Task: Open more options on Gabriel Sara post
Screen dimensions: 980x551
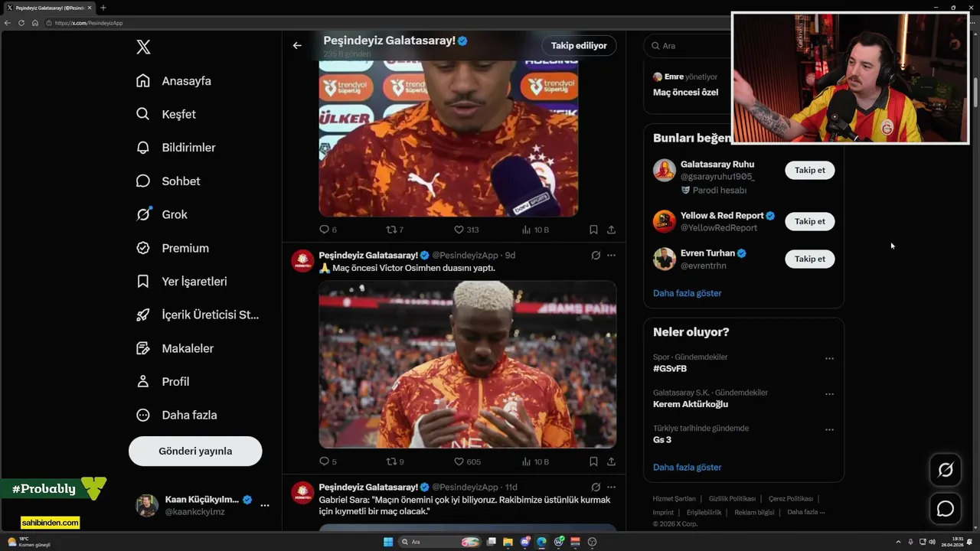Action: 611,487
